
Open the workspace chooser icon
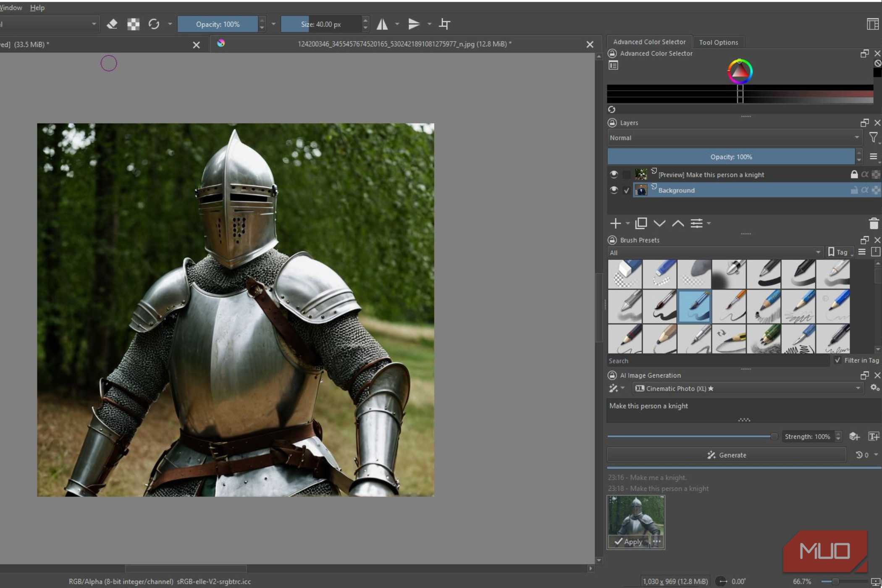point(873,24)
